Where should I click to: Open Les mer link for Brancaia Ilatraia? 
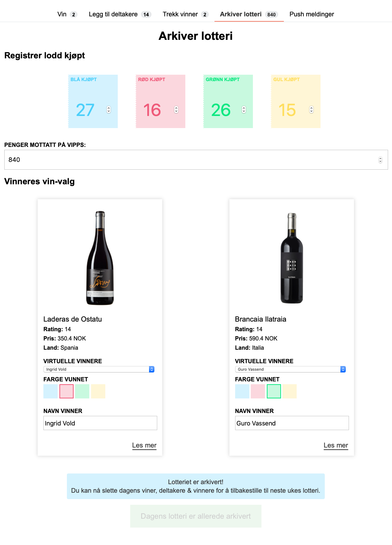point(336,445)
